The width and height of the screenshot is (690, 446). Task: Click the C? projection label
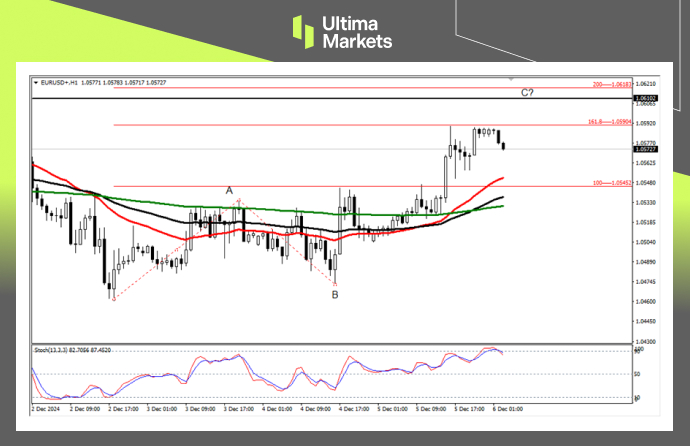(x=528, y=93)
